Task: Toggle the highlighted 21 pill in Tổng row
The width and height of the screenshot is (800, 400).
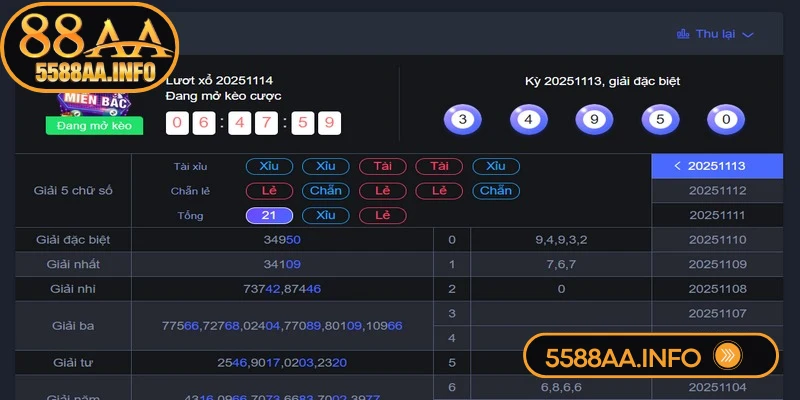Action: (269, 215)
